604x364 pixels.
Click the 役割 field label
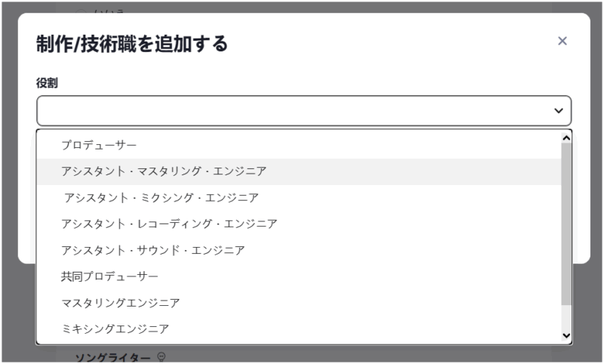point(47,82)
